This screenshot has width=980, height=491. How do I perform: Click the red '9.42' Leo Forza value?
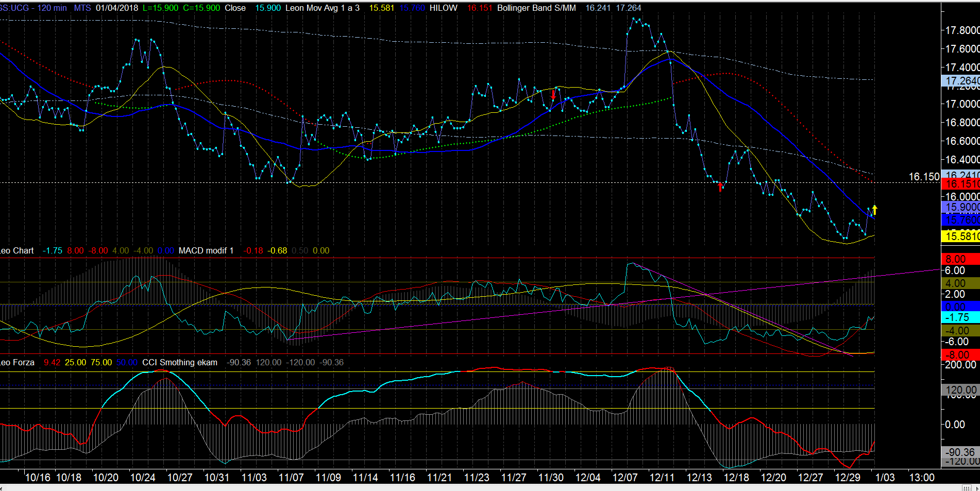click(x=52, y=362)
